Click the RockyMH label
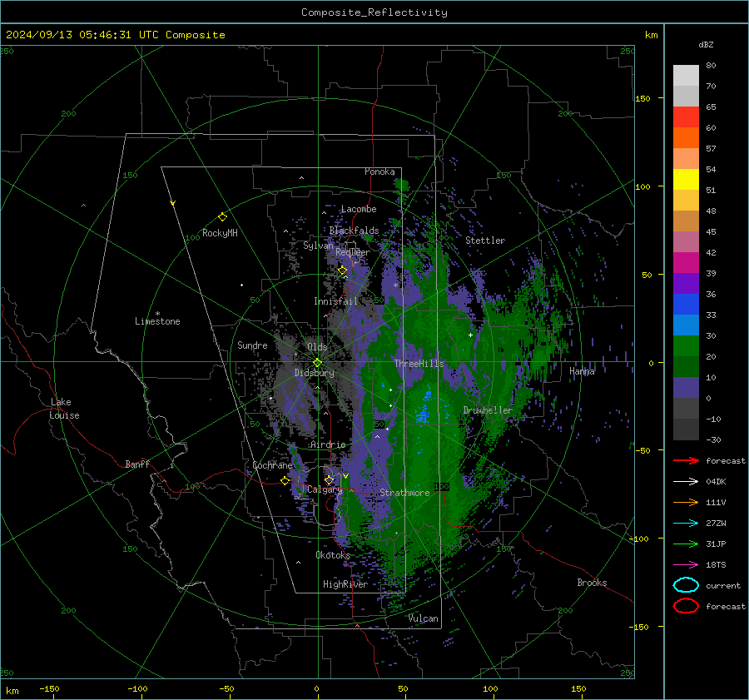The height and width of the screenshot is (700, 749). pos(220,233)
